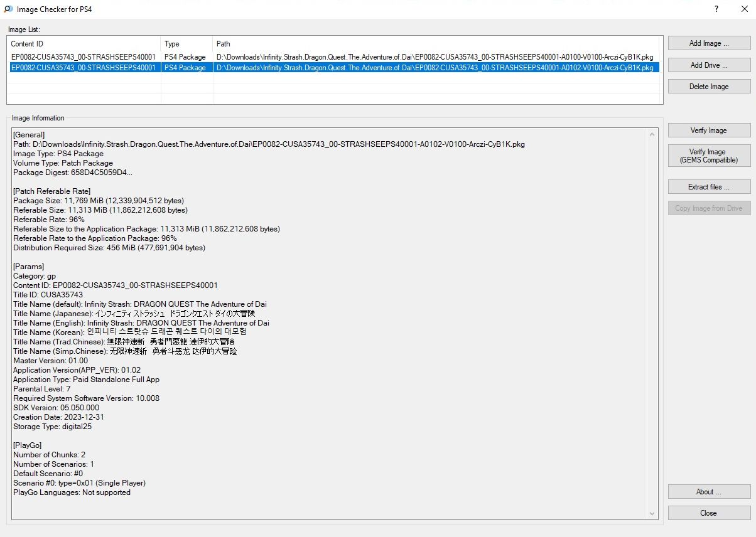Click the Add Image ... button
Image resolution: width=756 pixels, height=537 pixels.
tap(709, 43)
